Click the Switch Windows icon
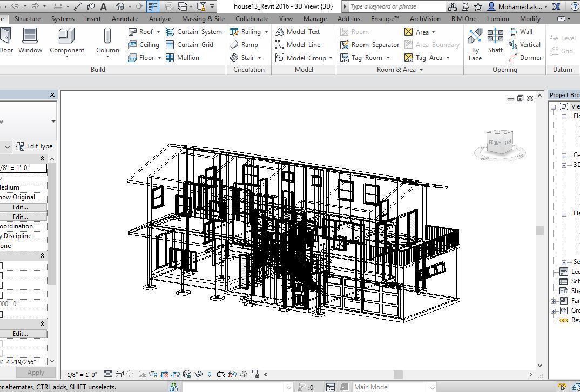Image resolution: width=580 pixels, height=392 pixels. (x=183, y=6)
